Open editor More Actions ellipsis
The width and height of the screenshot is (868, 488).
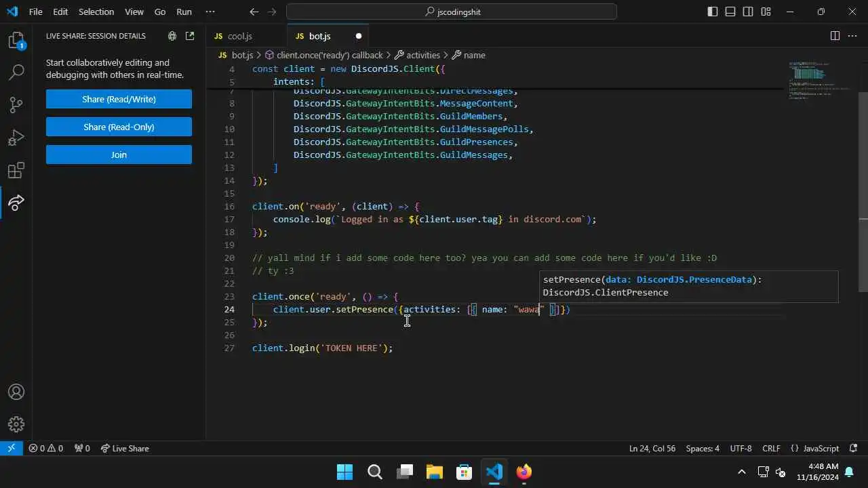[x=853, y=36]
